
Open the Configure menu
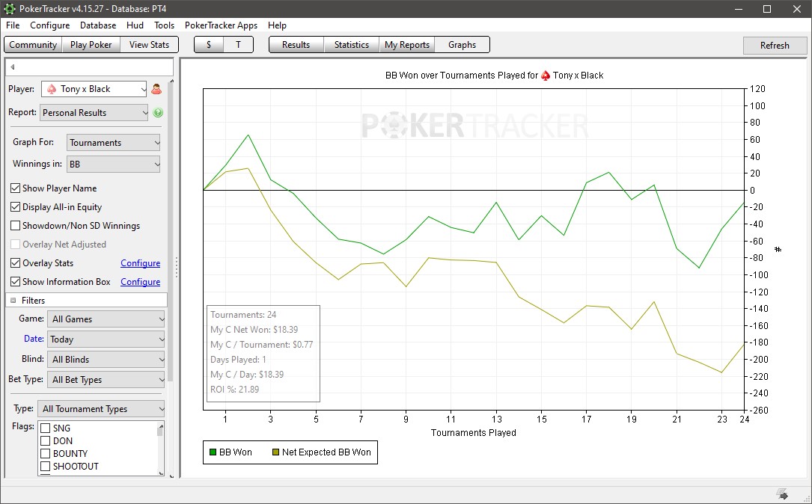click(49, 25)
